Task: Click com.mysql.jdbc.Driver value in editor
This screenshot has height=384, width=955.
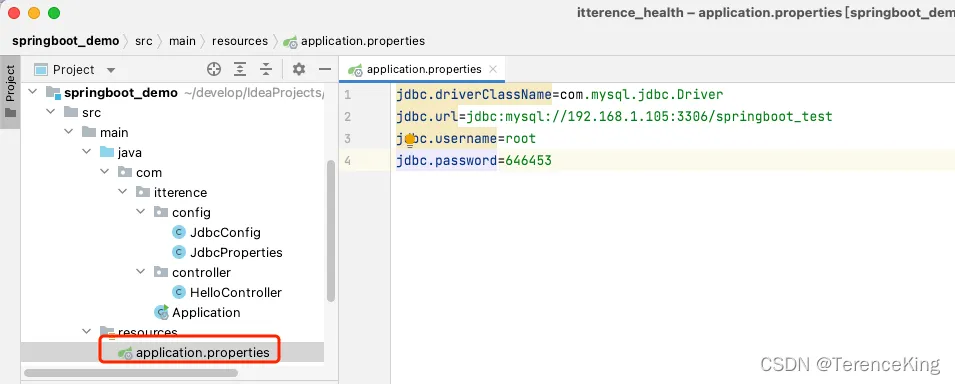Action: 641,94
